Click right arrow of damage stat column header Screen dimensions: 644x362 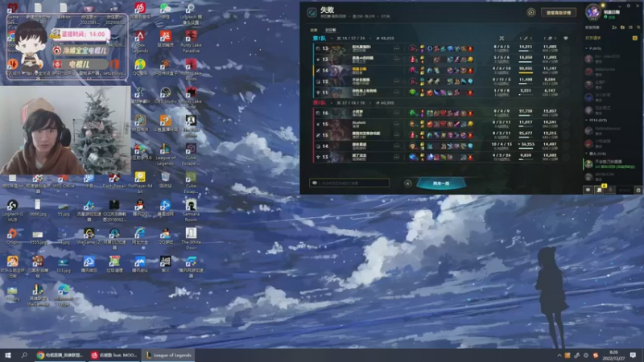point(531,38)
